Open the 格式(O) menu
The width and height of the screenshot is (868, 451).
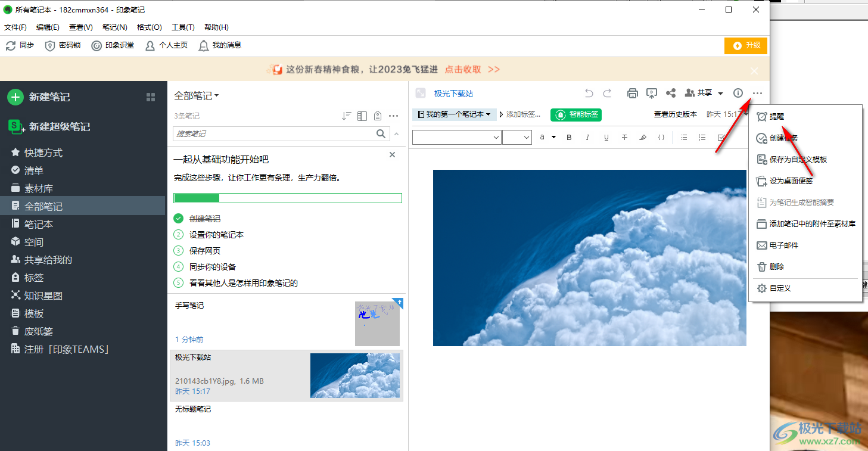150,27
